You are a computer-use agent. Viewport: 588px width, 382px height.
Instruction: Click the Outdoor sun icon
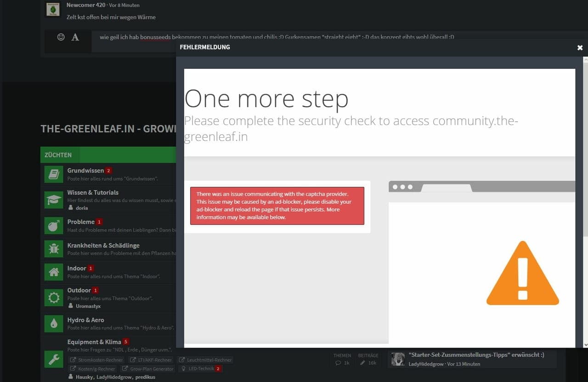[54, 298]
